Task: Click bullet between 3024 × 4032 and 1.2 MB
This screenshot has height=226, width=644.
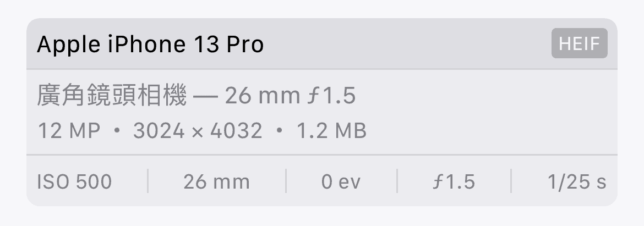Action: 279,132
